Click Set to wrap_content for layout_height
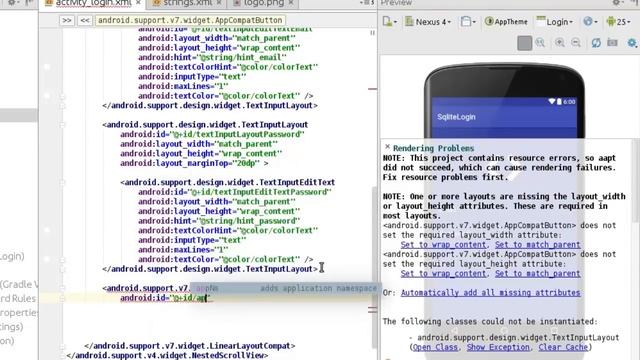The image size is (640, 360). [x=443, y=273]
